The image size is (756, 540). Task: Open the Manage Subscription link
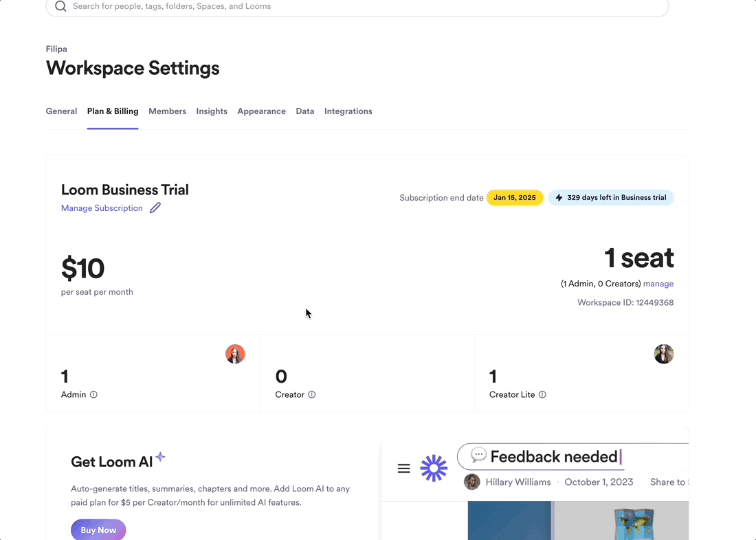coord(102,208)
